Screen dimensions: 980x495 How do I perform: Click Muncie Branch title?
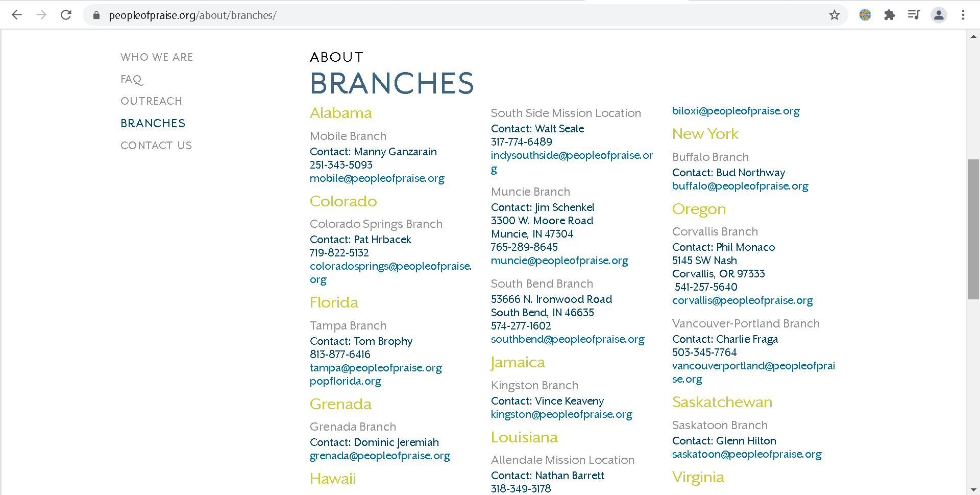tap(530, 192)
